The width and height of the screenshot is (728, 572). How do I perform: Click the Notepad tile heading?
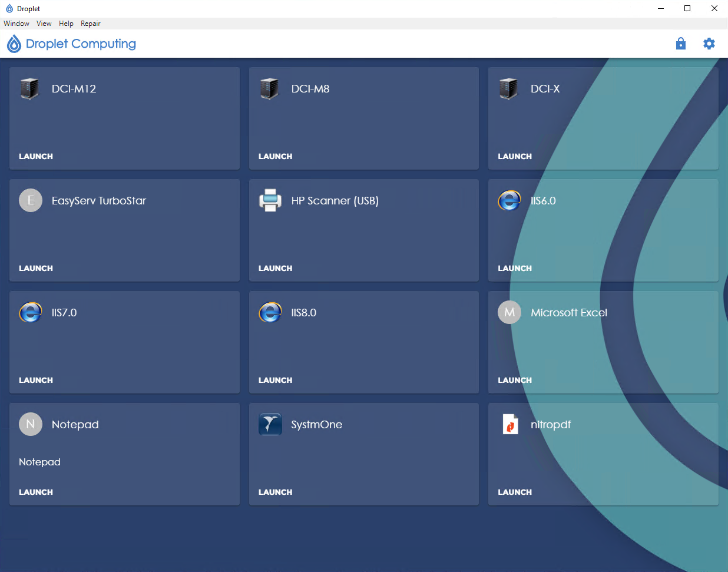[x=75, y=425]
